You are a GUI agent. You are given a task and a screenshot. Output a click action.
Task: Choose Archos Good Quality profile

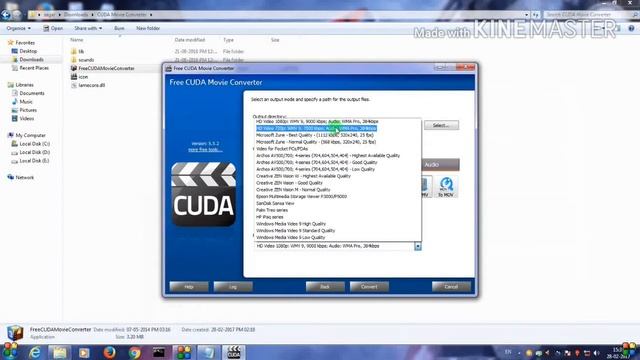tap(316, 162)
